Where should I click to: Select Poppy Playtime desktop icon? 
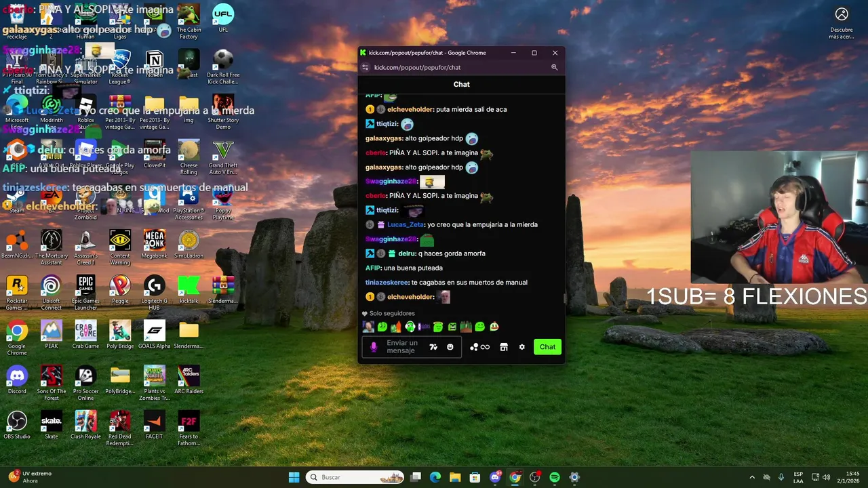point(223,203)
